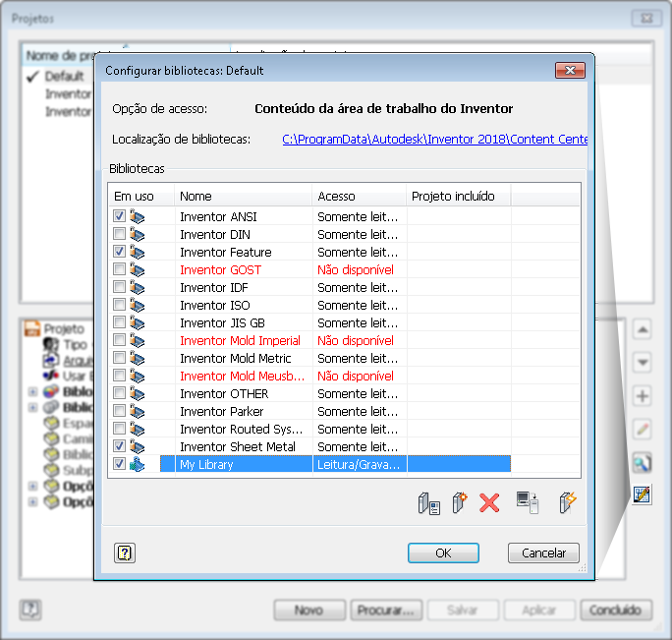
Task: Enable the Inventor IDF checkbox
Action: click(119, 286)
